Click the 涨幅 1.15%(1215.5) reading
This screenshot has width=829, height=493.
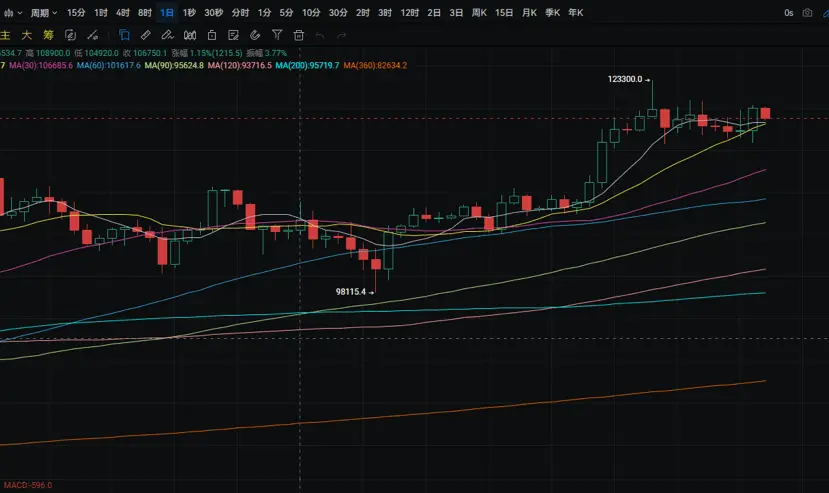(207, 53)
